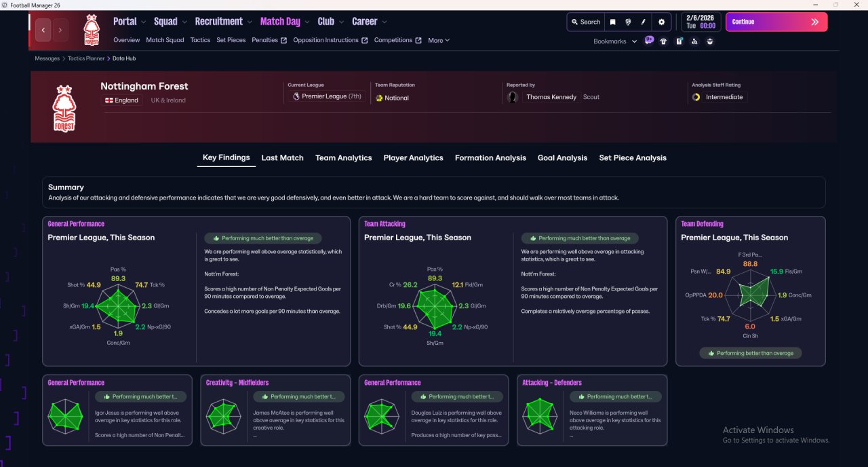Click the General Performance polygon chart
The height and width of the screenshot is (467, 868).
click(119, 306)
